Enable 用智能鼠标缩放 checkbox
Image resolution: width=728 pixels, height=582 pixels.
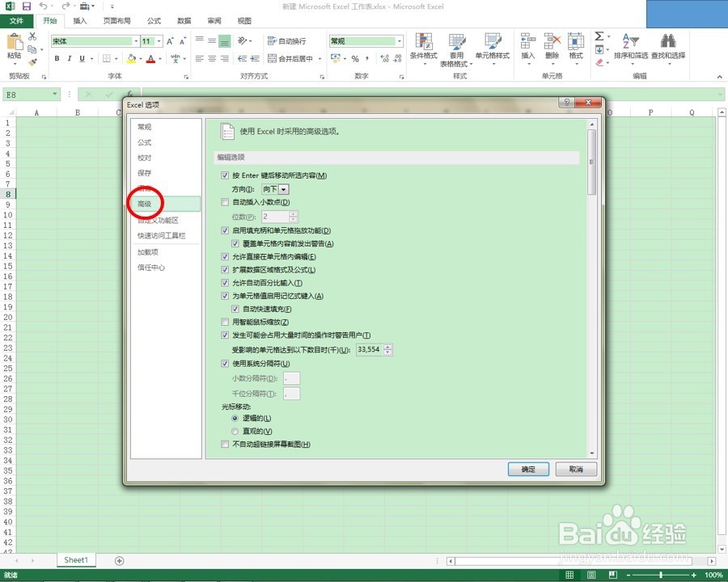pyautogui.click(x=225, y=322)
